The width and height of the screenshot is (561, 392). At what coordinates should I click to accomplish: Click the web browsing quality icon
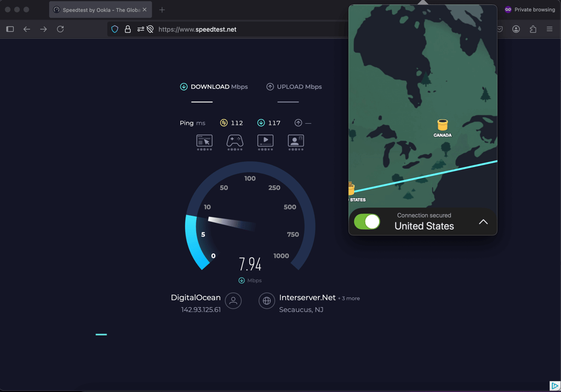(204, 142)
